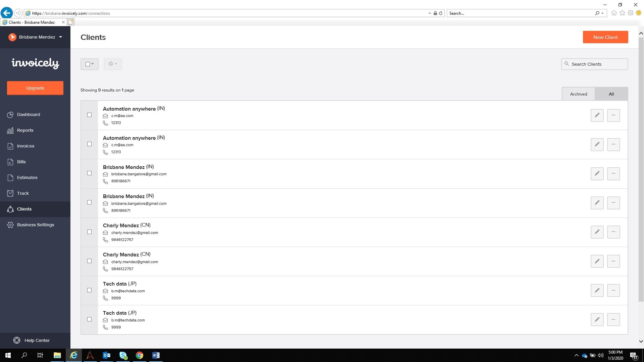Check the first Tech data row
This screenshot has width=644, height=362.
(x=89, y=290)
